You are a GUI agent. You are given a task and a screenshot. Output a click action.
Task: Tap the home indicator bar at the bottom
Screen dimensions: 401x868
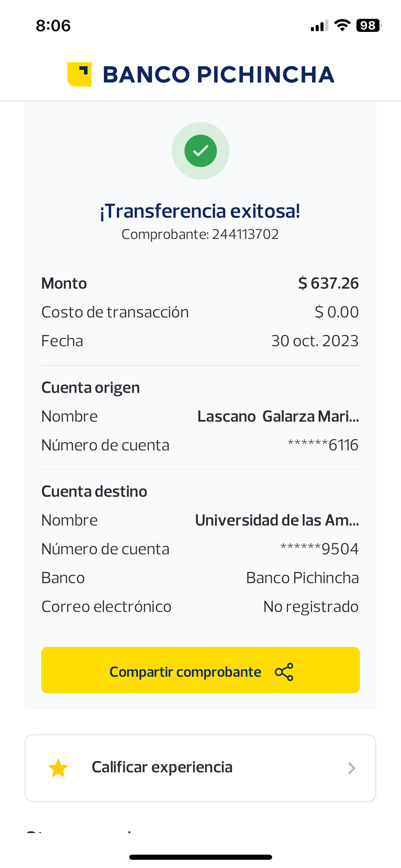point(200,857)
